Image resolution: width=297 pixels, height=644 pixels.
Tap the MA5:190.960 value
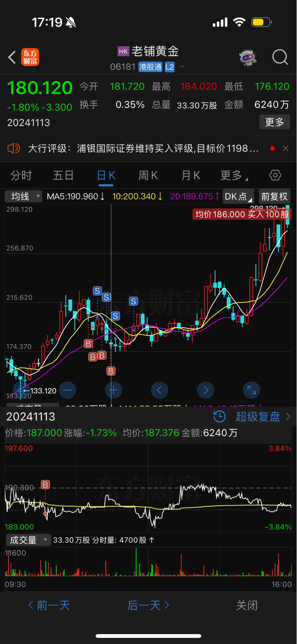[76, 196]
